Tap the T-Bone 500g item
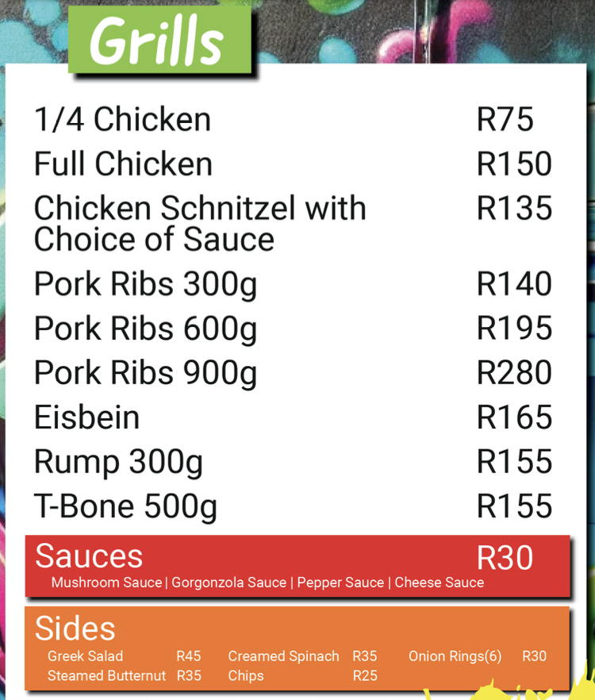 (x=125, y=507)
